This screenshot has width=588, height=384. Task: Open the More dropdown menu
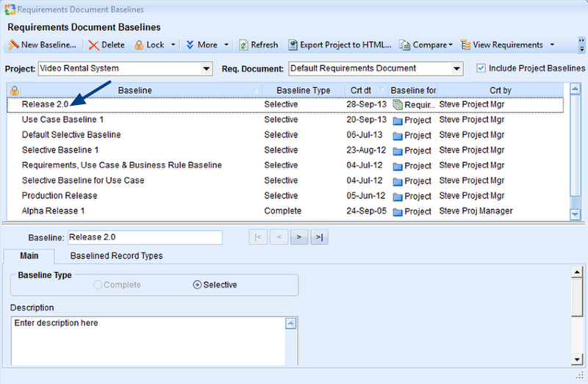[x=226, y=45]
